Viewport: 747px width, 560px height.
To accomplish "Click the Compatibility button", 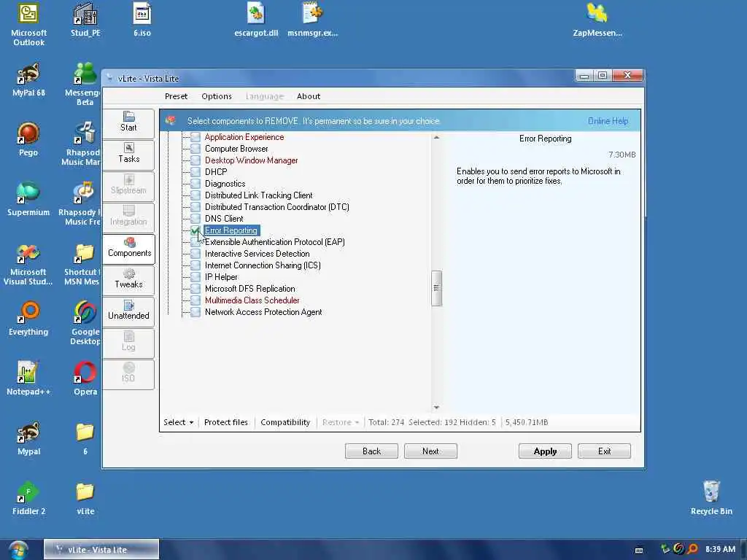I will pyautogui.click(x=285, y=422).
